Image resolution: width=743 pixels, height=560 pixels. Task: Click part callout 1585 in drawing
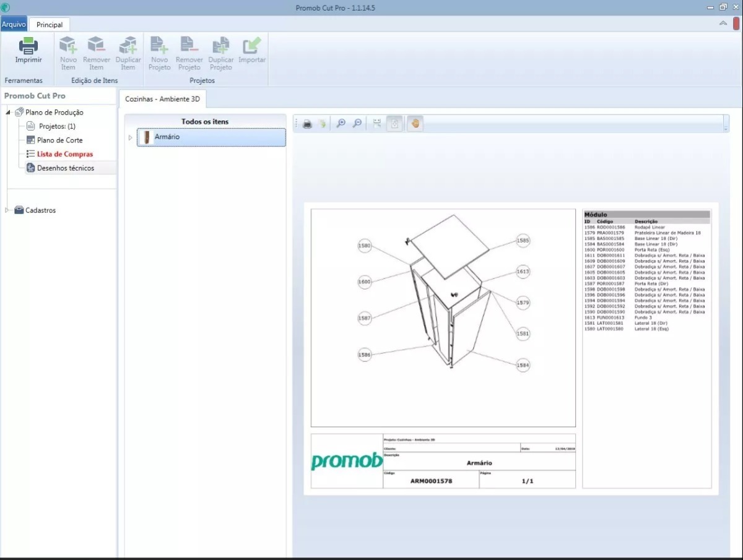523,240
